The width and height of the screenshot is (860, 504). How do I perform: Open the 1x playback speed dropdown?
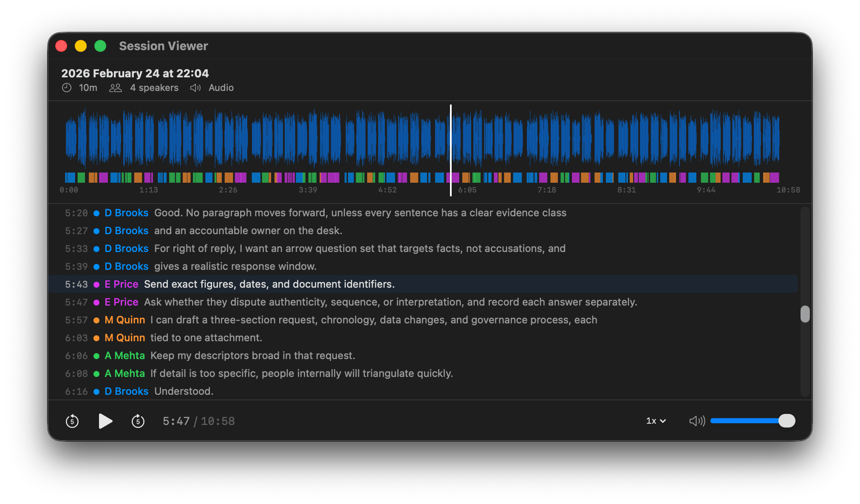coord(655,421)
